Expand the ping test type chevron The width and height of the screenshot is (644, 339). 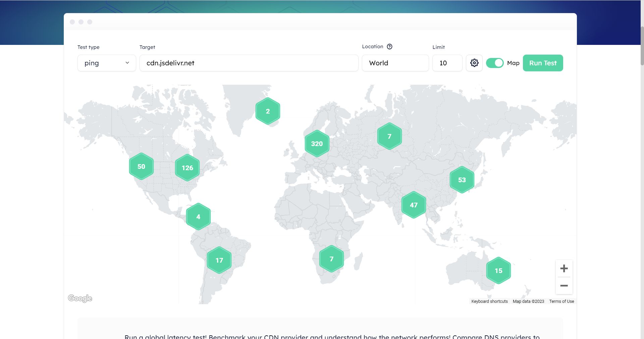[127, 63]
